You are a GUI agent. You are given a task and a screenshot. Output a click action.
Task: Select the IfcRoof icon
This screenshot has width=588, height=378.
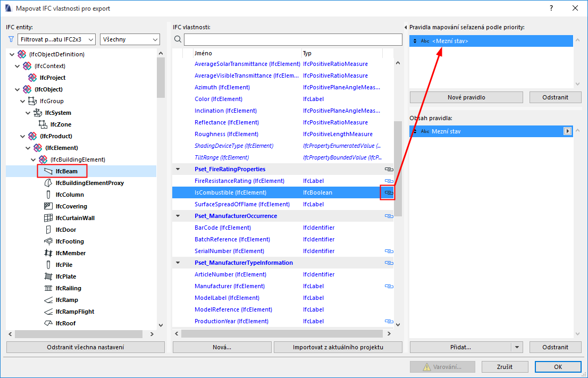point(48,323)
